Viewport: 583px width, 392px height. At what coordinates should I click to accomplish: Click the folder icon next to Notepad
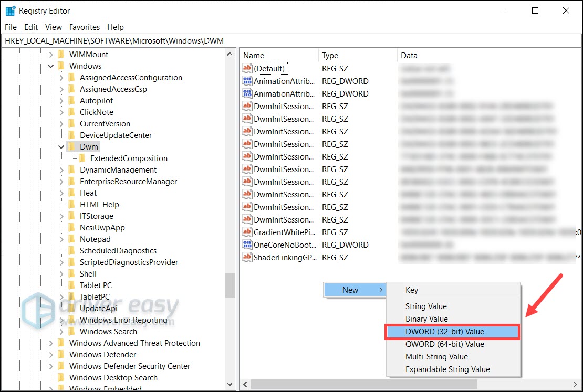point(72,239)
